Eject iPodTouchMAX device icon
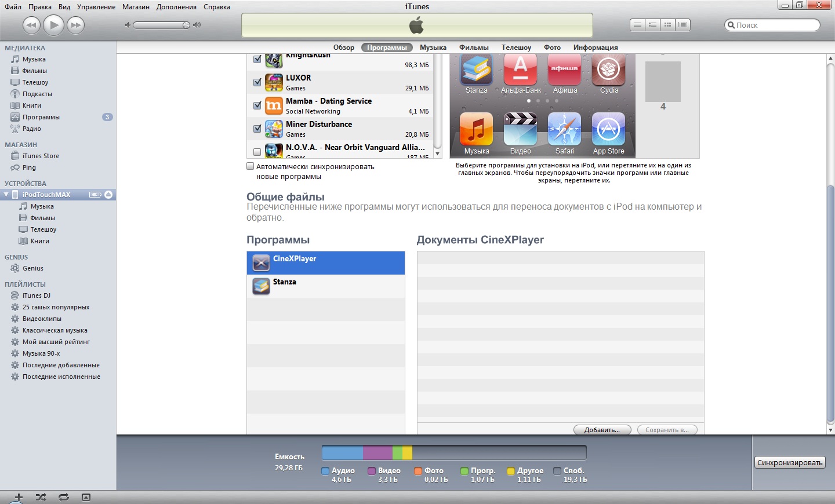 108,195
